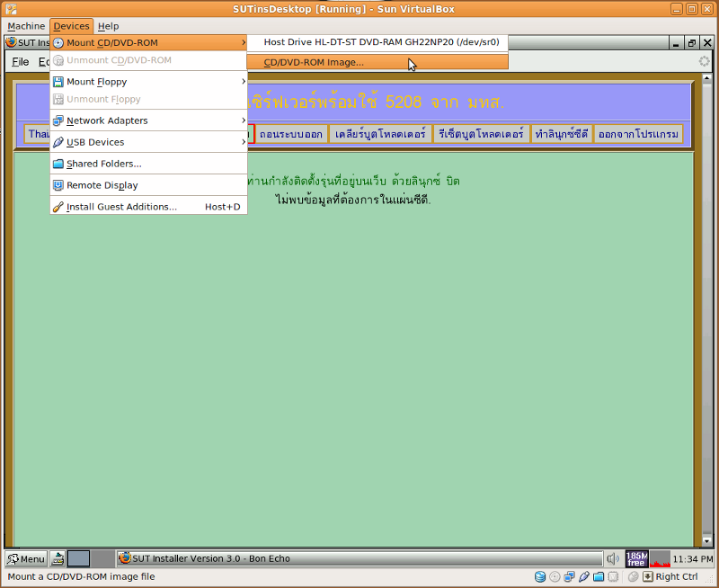
Task: Open Shared Folders… settings
Action: pyautogui.click(x=148, y=164)
